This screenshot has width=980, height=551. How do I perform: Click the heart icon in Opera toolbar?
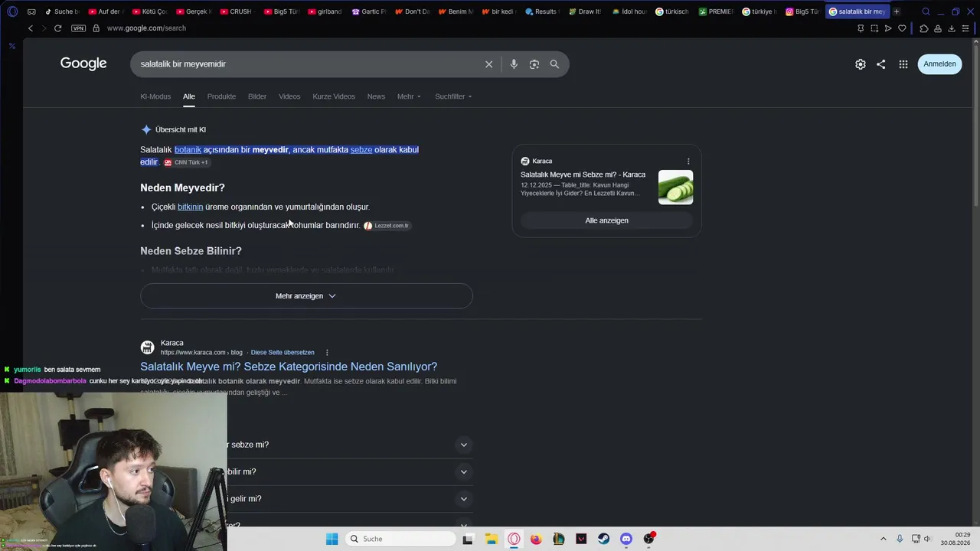point(902,28)
